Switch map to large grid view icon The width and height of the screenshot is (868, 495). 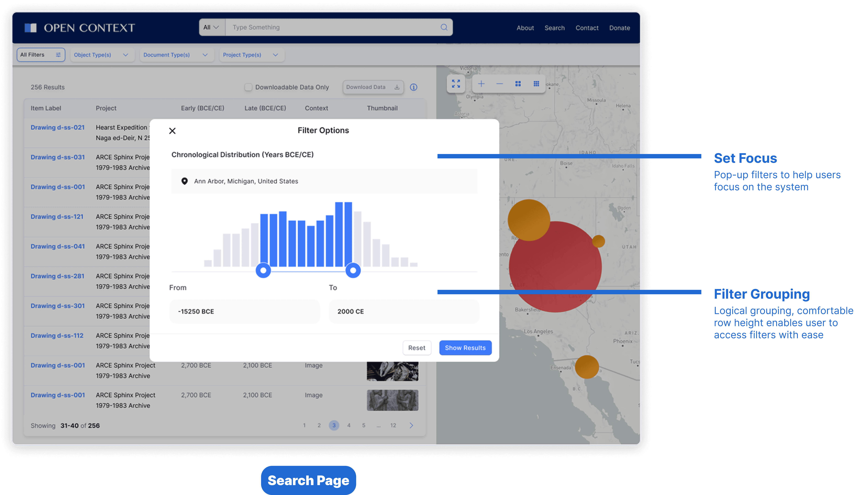click(518, 84)
